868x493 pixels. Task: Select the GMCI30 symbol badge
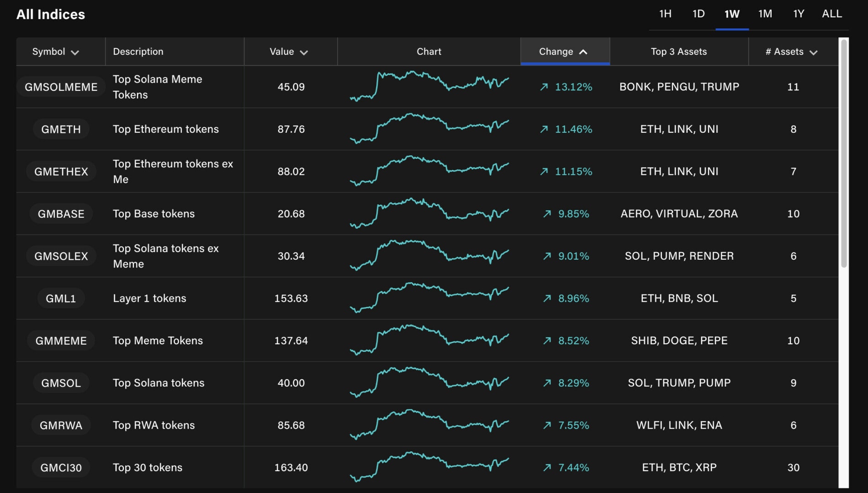61,467
